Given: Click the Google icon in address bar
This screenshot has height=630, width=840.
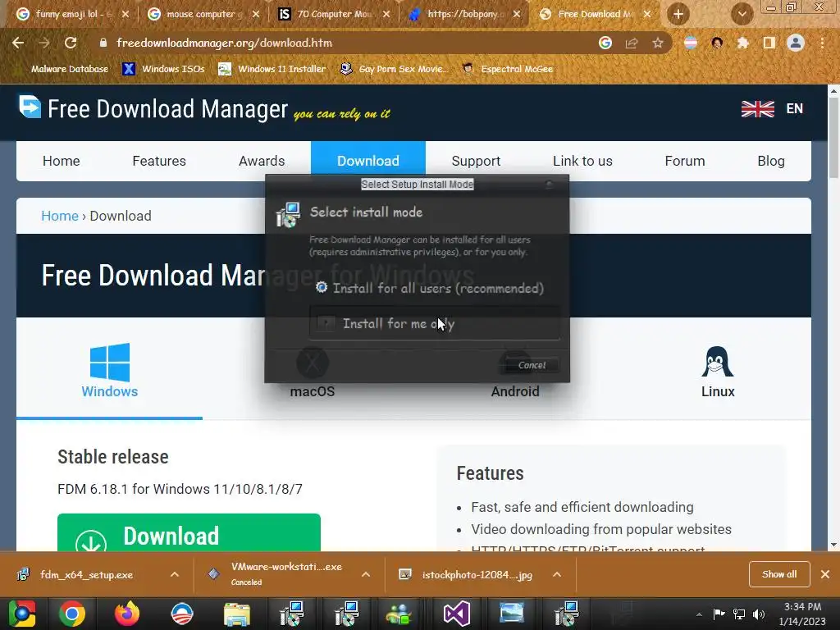Looking at the screenshot, I should tap(605, 43).
